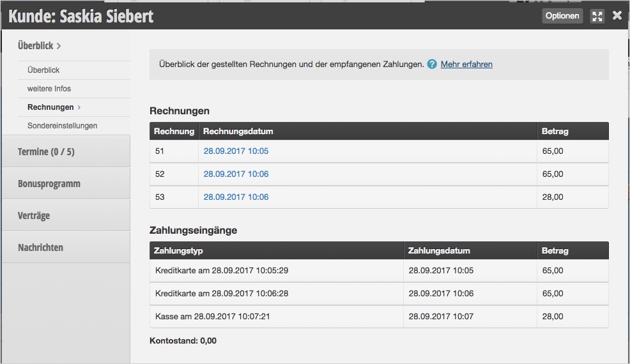Toggle fullscreen with the expand icon
Image resolution: width=630 pixels, height=364 pixels.
tap(597, 17)
